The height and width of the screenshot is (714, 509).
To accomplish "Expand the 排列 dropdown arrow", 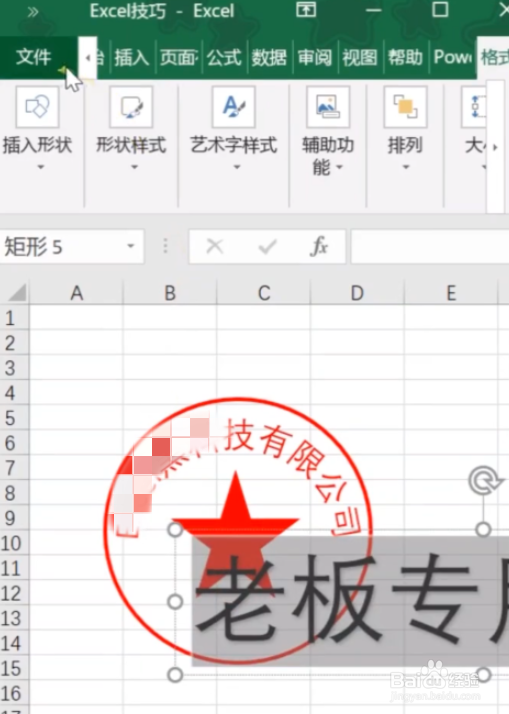I will 405,167.
